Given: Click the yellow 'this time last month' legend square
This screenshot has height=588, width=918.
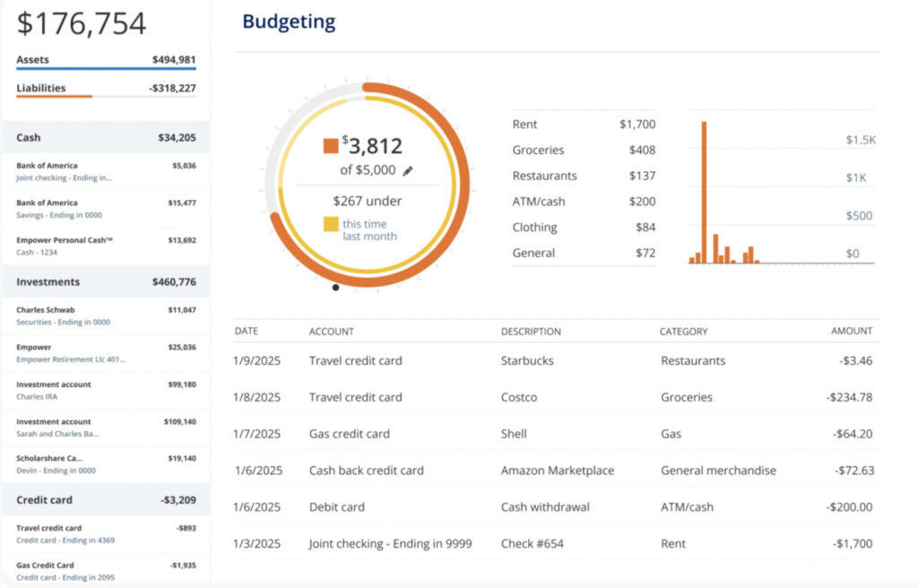Looking at the screenshot, I should coord(331,224).
